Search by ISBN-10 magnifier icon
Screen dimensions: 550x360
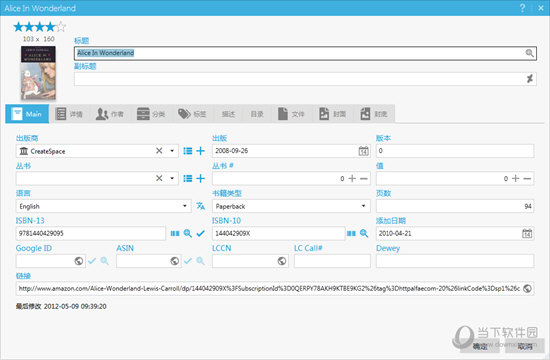click(364, 233)
